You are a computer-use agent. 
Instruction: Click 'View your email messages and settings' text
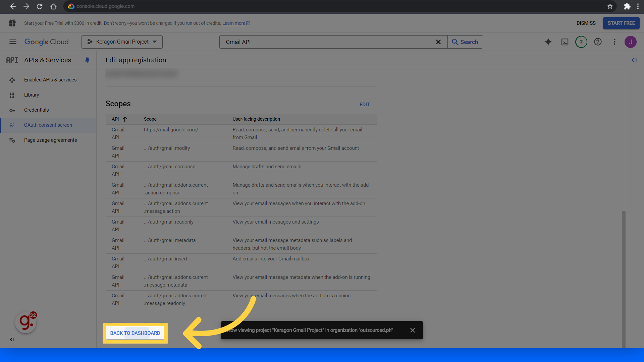[276, 222]
